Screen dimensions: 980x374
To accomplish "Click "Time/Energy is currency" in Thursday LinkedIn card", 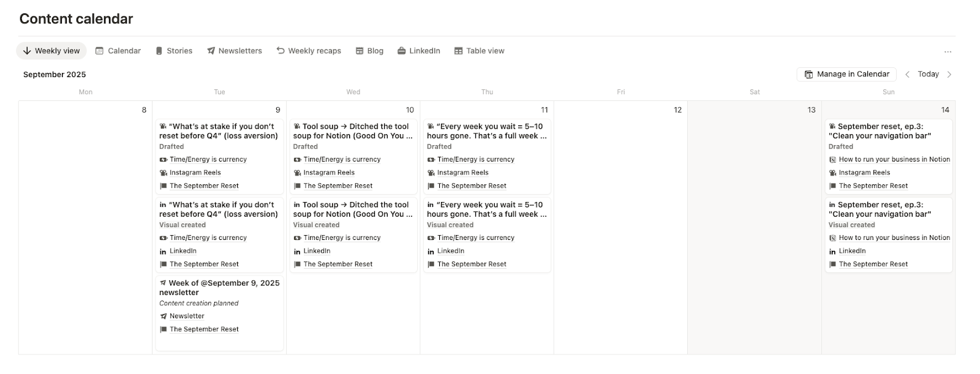I will click(476, 238).
